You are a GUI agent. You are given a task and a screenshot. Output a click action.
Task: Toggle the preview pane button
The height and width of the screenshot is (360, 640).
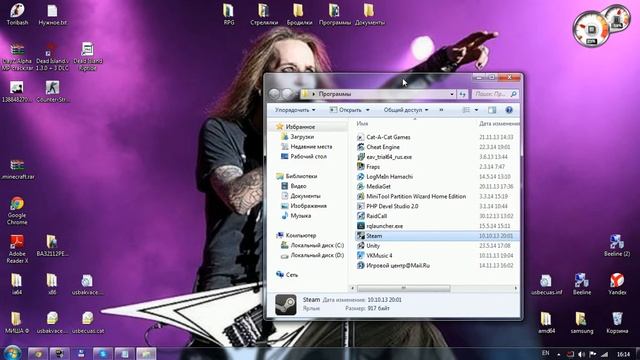coord(492,110)
